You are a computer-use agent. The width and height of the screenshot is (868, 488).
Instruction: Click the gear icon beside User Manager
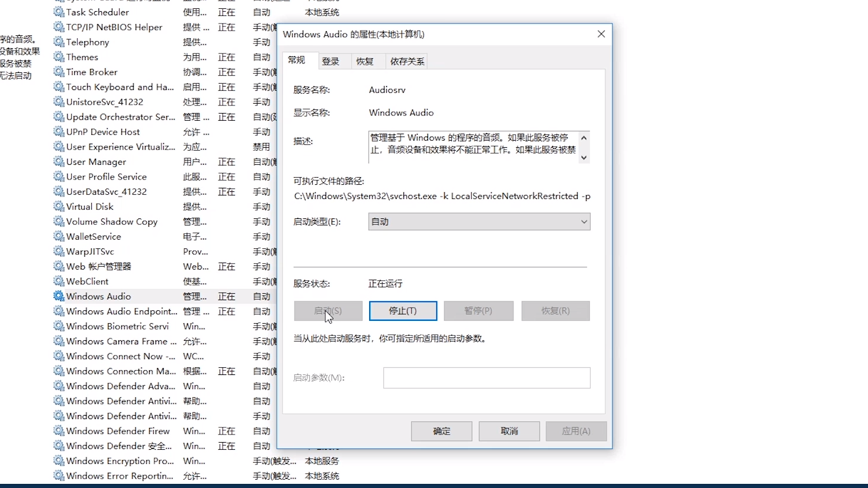pos(59,161)
